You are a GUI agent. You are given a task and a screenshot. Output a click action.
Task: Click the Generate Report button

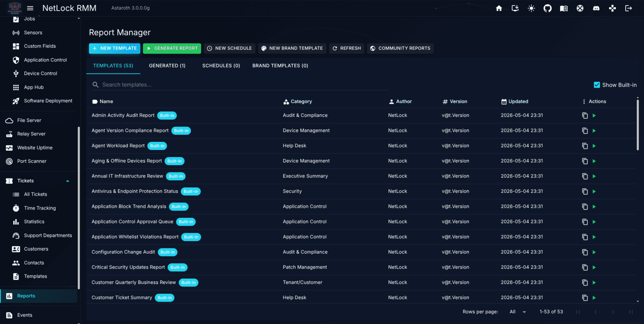tap(172, 48)
